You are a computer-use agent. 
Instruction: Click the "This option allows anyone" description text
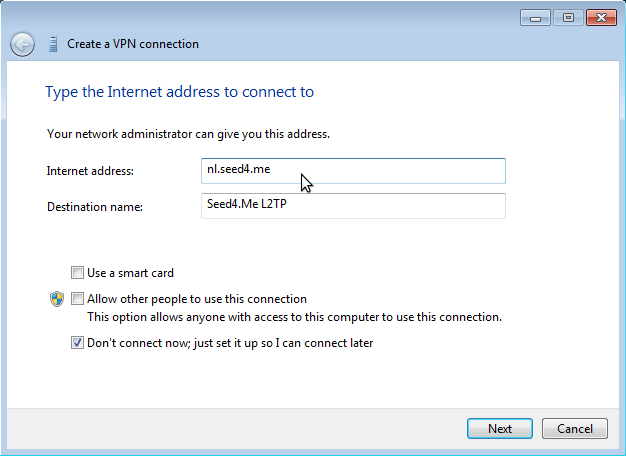[x=294, y=317]
